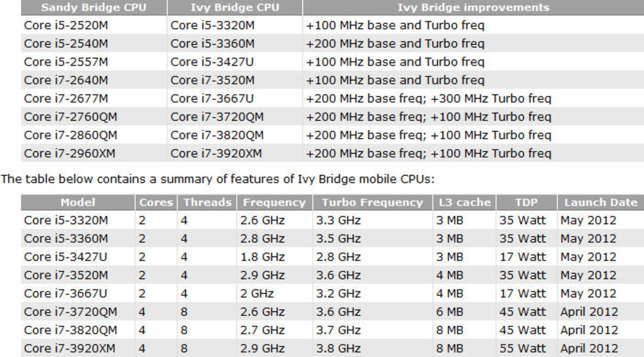Click the 1.8 GHz frequency cell

tap(262, 257)
